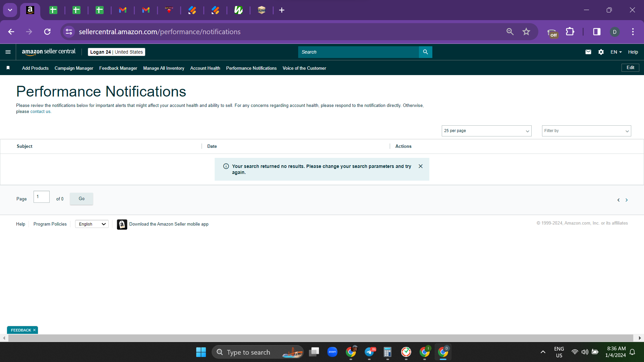Bookmark this page with star
Viewport: 644px width, 362px height.
[x=526, y=32]
